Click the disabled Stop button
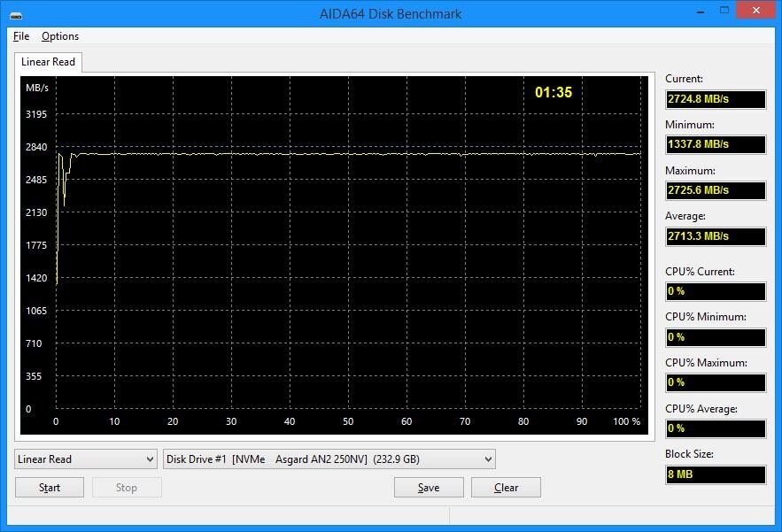This screenshot has height=532, width=782. pos(126,487)
